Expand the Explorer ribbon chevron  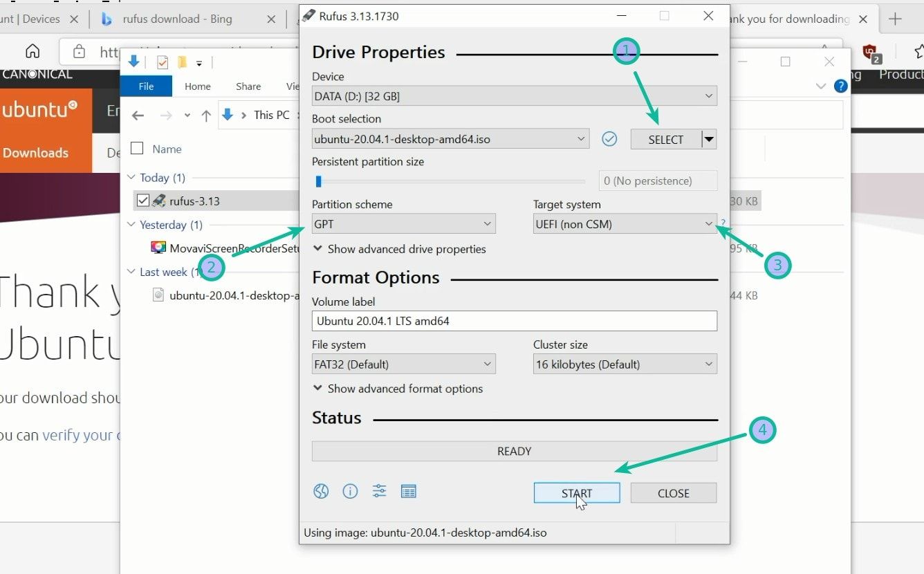click(x=821, y=86)
